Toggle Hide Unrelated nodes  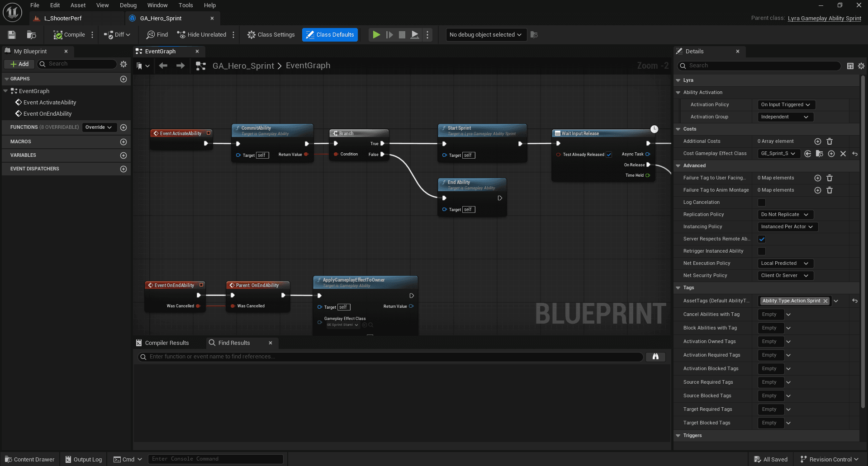pos(202,35)
